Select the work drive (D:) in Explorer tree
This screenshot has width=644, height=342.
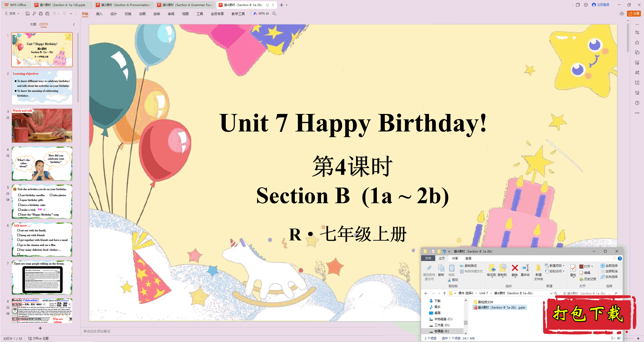point(439,325)
